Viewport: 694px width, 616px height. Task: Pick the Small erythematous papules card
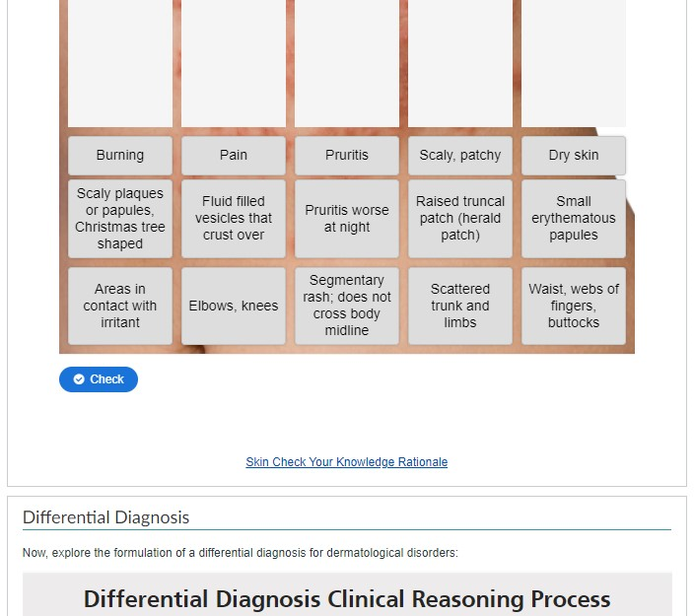tap(573, 219)
